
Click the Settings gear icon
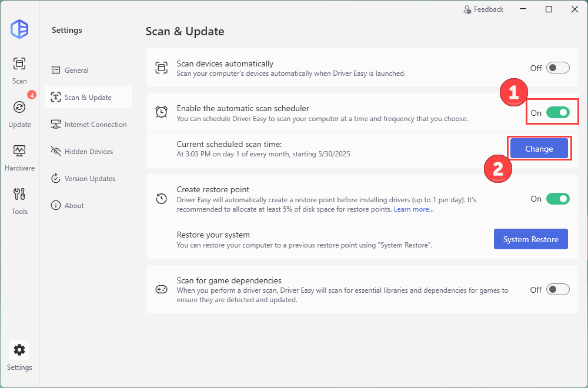point(19,350)
